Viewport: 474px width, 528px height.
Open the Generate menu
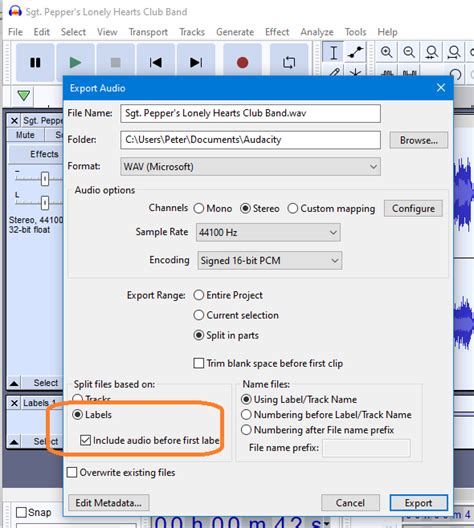coord(235,32)
